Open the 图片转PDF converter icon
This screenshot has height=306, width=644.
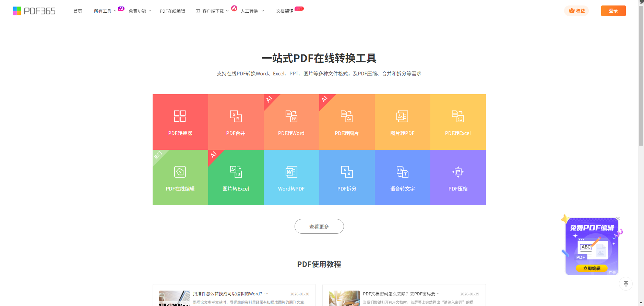(x=402, y=117)
